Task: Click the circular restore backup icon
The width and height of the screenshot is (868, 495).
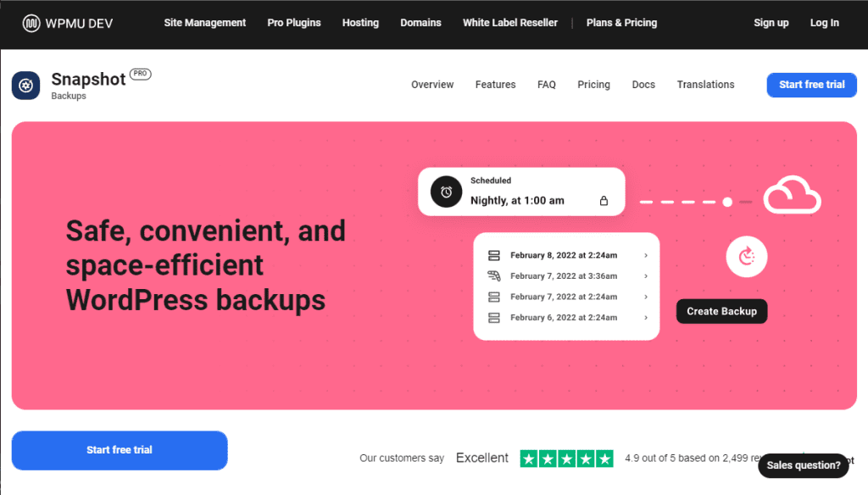Action: 746,256
